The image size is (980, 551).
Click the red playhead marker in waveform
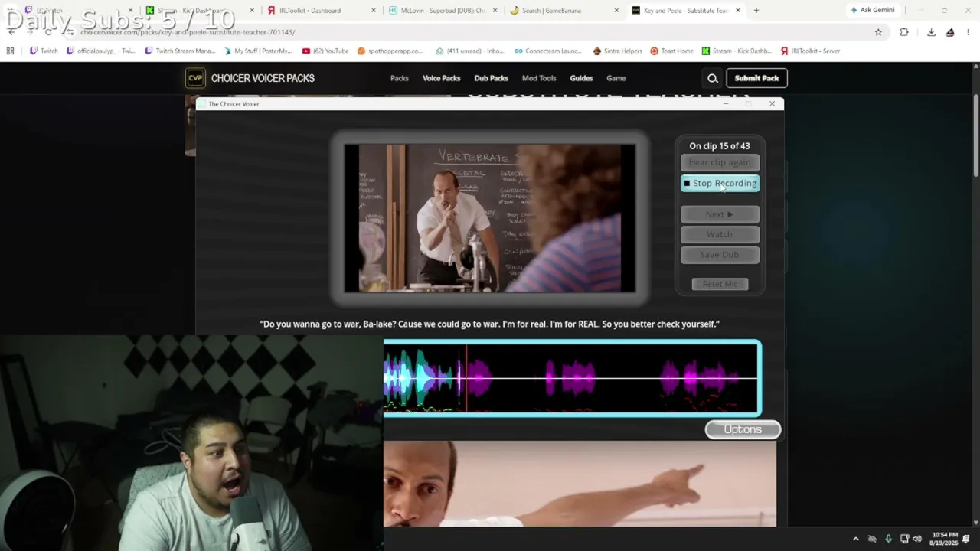pyautogui.click(x=466, y=378)
